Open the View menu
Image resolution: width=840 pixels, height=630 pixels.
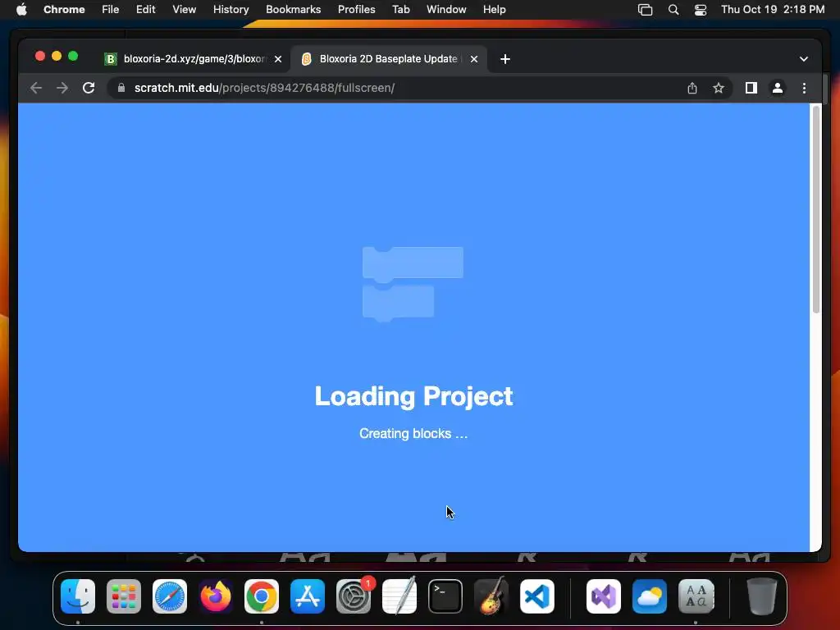184,10
